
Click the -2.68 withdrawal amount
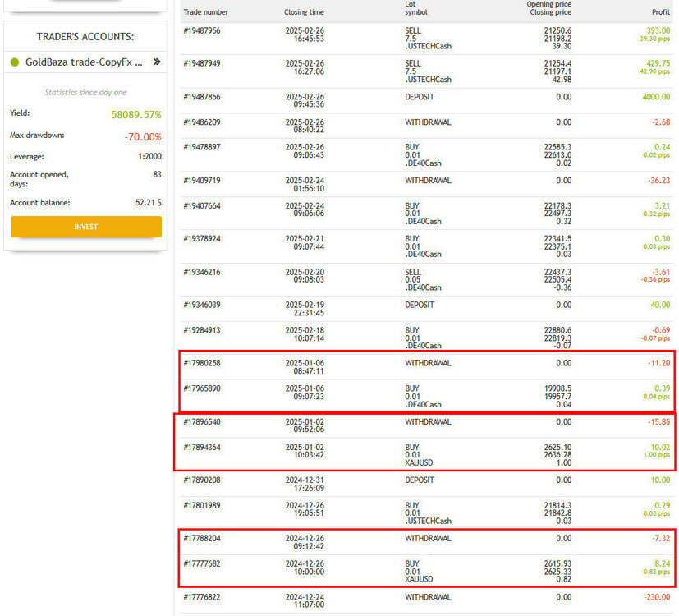[x=661, y=122]
